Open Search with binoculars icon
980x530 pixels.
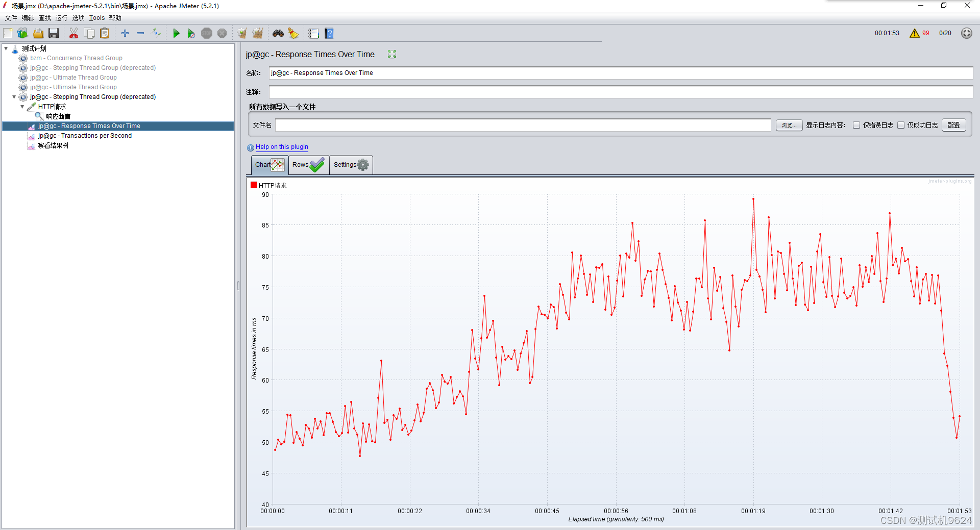[x=278, y=34]
